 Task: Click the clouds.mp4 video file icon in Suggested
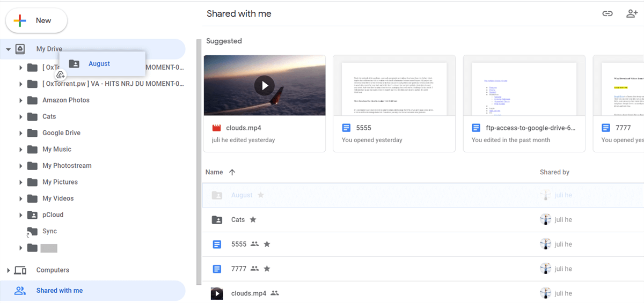point(217,128)
